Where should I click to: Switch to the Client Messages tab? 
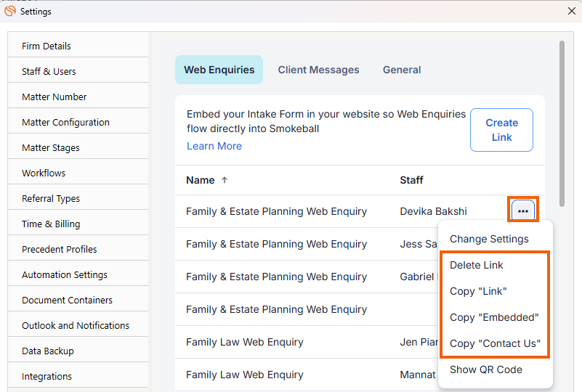tap(318, 70)
